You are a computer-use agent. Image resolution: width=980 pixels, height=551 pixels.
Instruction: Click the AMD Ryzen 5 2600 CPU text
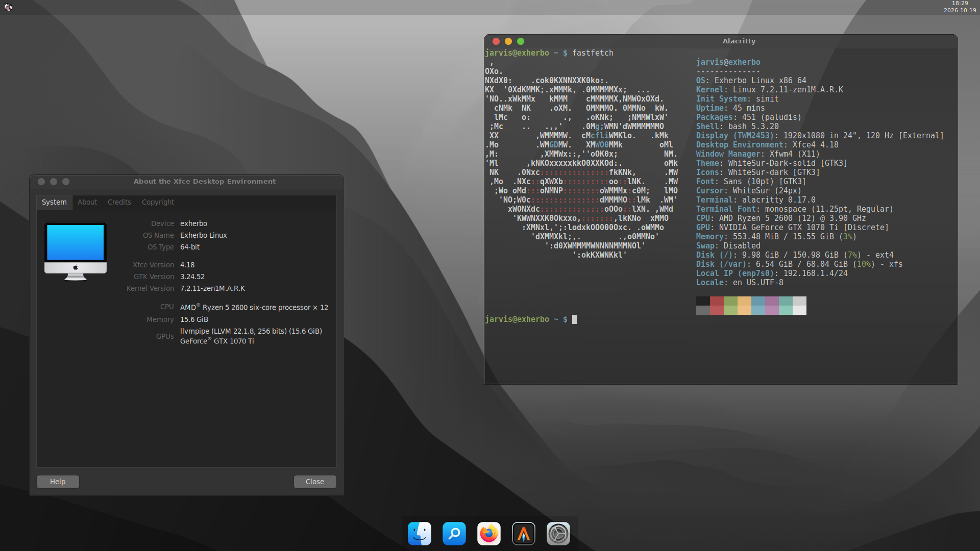(254, 307)
